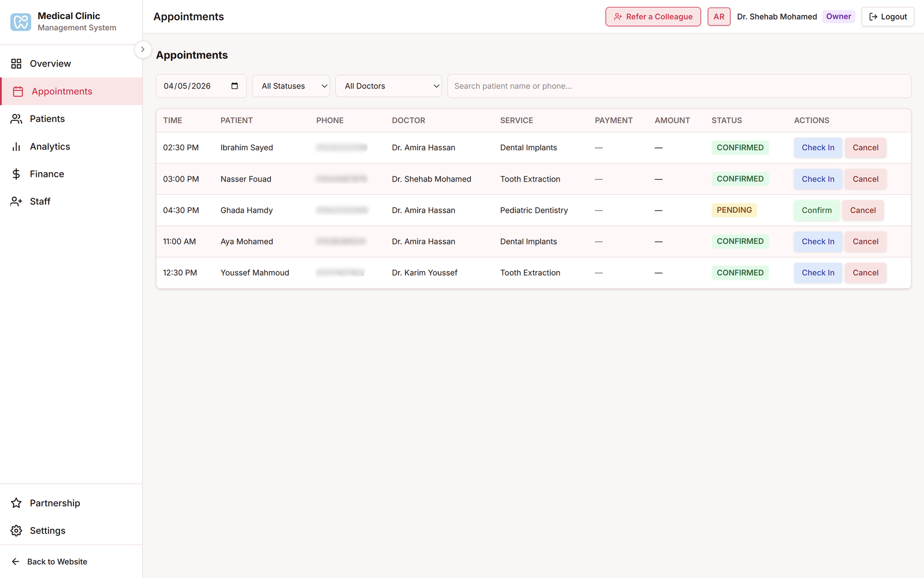Collapse the sidebar with the chevron button

(x=143, y=50)
